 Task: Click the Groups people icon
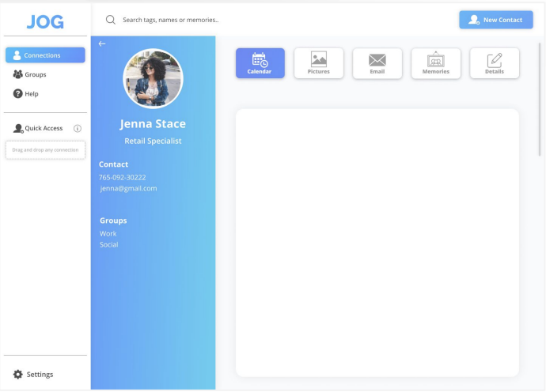pos(17,74)
